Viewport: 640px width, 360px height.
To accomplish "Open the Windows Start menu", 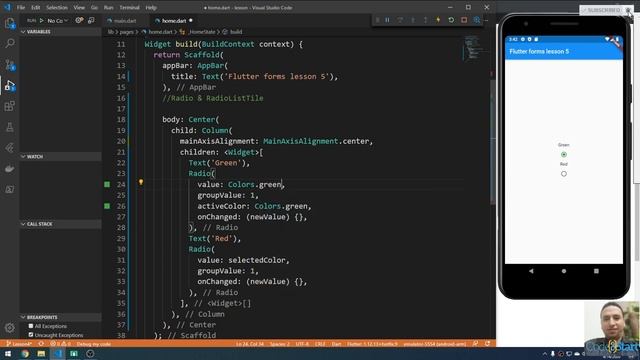I will (x=8, y=353).
